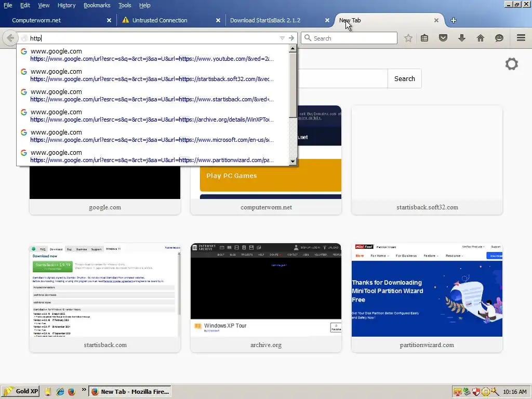
Task: Open the View menu
Action: [44, 5]
